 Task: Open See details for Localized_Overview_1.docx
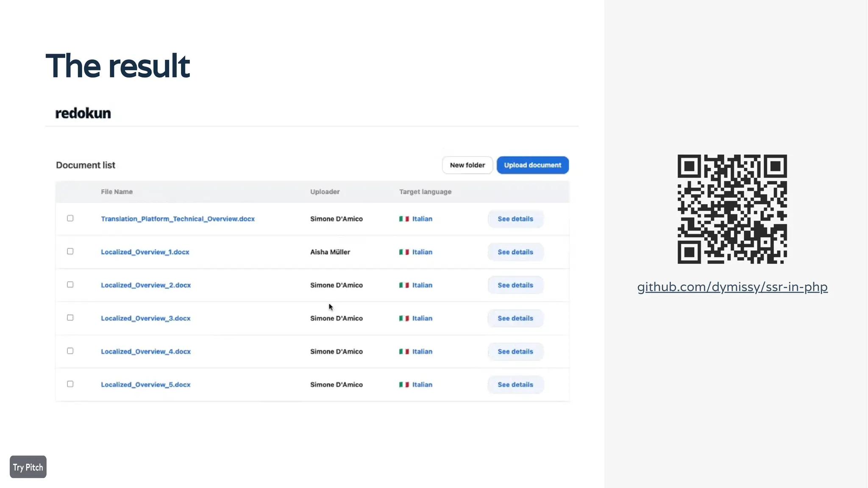coord(515,252)
